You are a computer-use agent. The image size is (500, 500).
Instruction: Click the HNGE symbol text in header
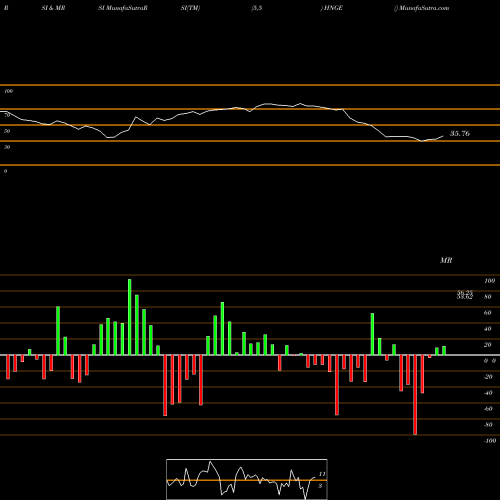[333, 8]
